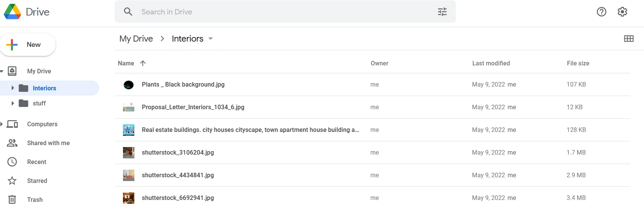Go to My Drive breadcrumb
This screenshot has height=209, width=644.
(x=136, y=39)
